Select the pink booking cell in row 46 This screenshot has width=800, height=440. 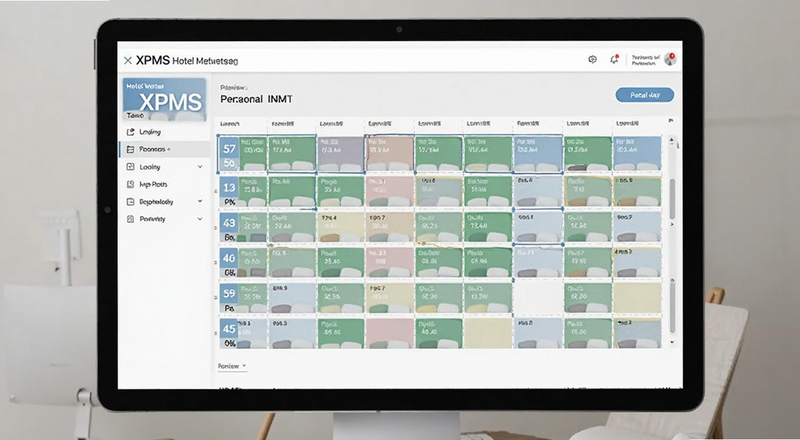[x=390, y=262]
